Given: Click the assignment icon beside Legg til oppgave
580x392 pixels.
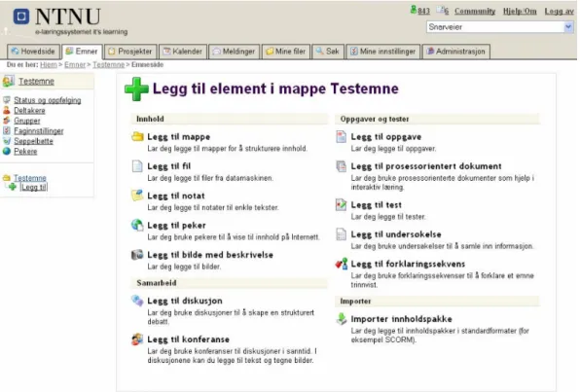Looking at the screenshot, I should click(x=341, y=136).
